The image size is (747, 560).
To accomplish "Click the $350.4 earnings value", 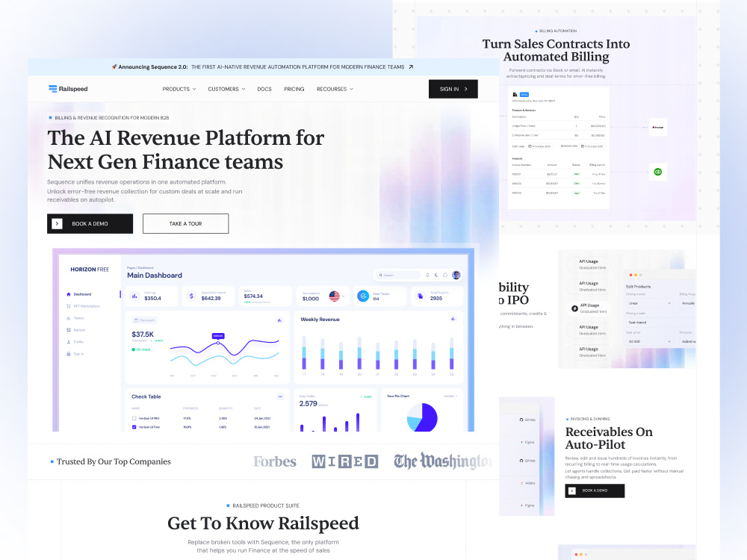I will tap(153, 299).
